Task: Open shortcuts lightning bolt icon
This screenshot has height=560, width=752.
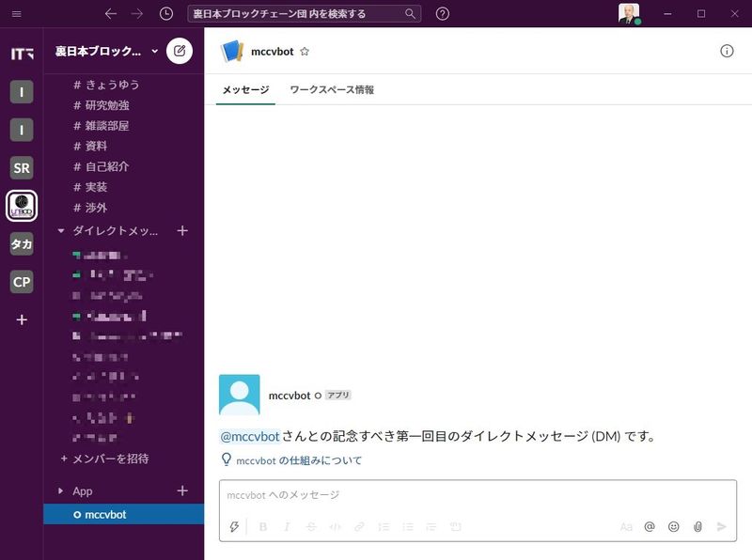Action: point(234,527)
